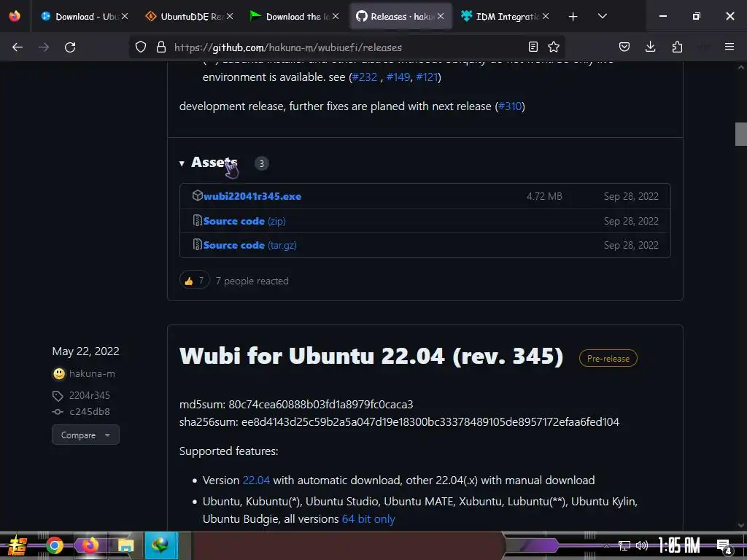Collapse the Assets section triangle
Image resolution: width=747 pixels, height=560 pixels.
182,163
